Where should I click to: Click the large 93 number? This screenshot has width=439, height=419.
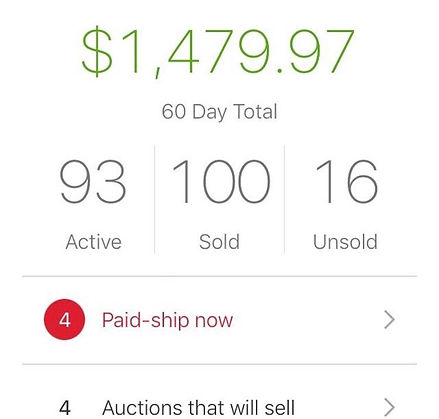tap(93, 182)
